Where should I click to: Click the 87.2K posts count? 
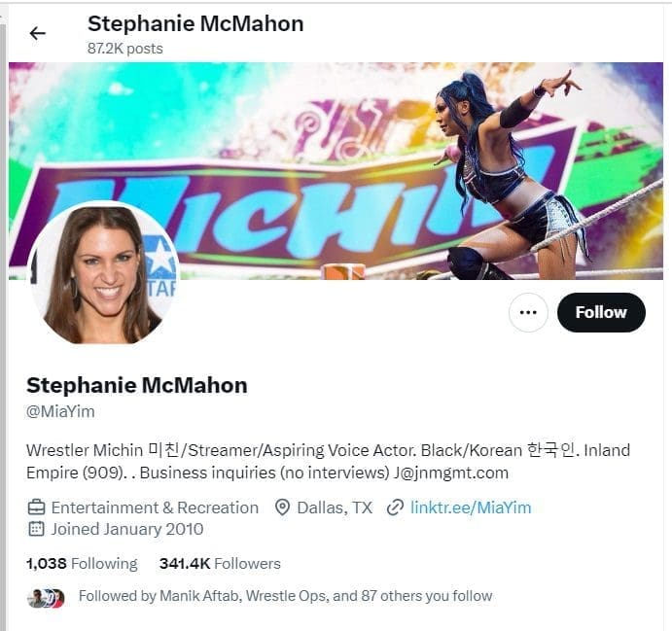coord(125,49)
